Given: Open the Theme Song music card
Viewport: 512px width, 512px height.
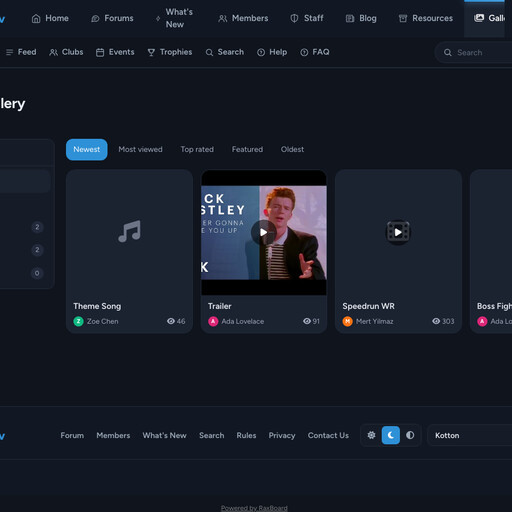Looking at the screenshot, I should pyautogui.click(x=129, y=251).
